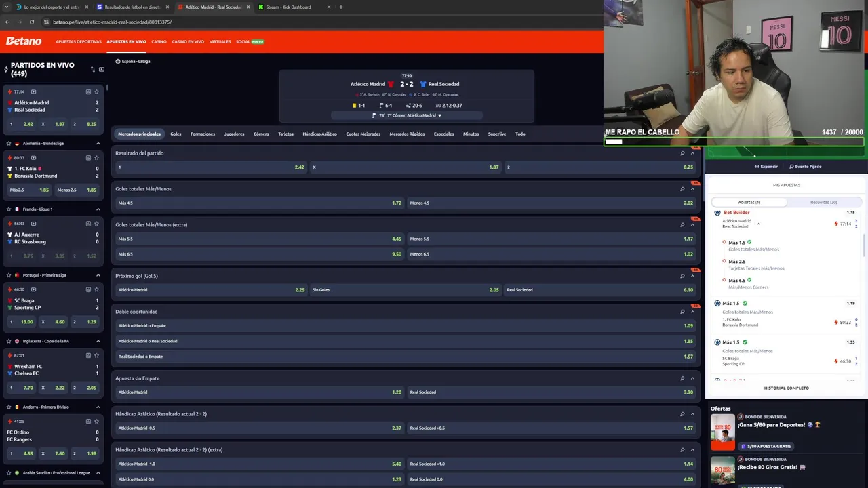
Task: Collapse the Portugal - Primeira Liga section
Action: 98,275
